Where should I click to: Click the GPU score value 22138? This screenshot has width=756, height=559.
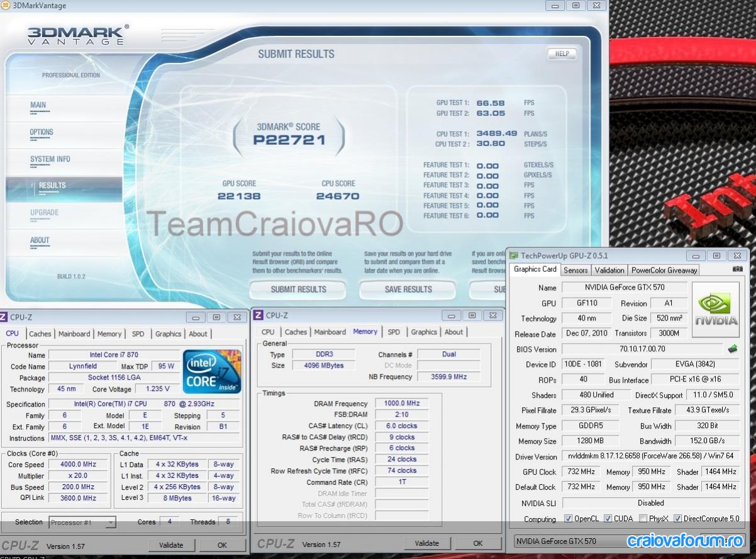click(239, 196)
